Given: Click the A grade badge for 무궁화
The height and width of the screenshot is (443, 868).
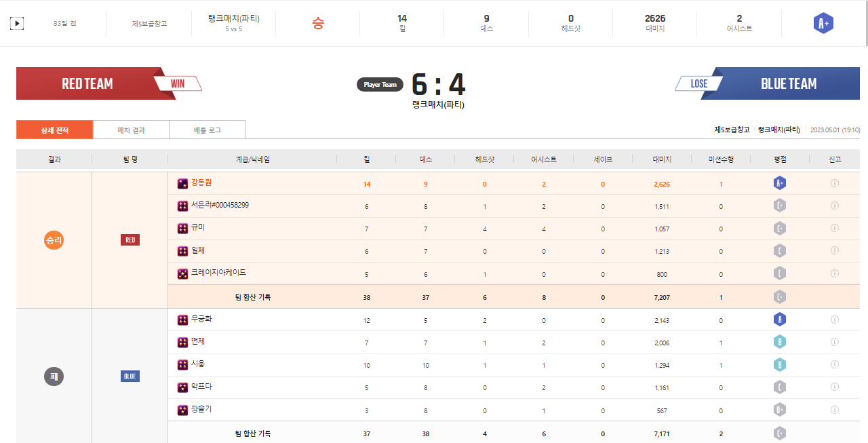Looking at the screenshot, I should (x=780, y=320).
